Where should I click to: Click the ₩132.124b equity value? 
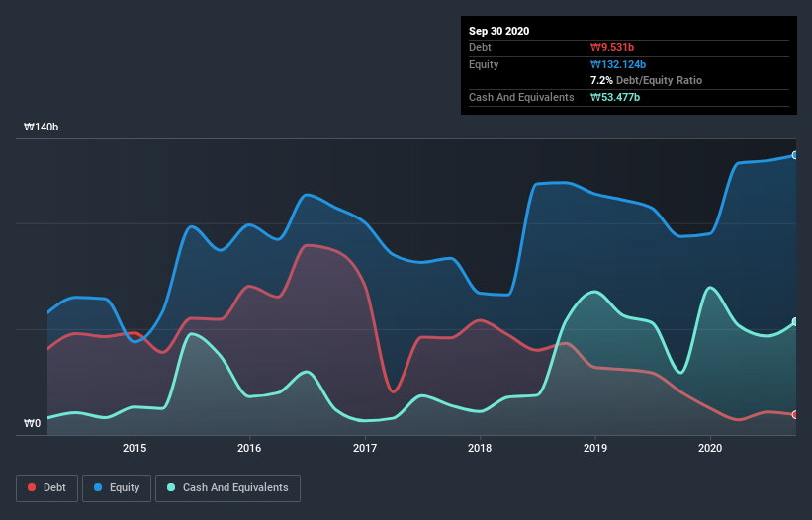tap(618, 64)
